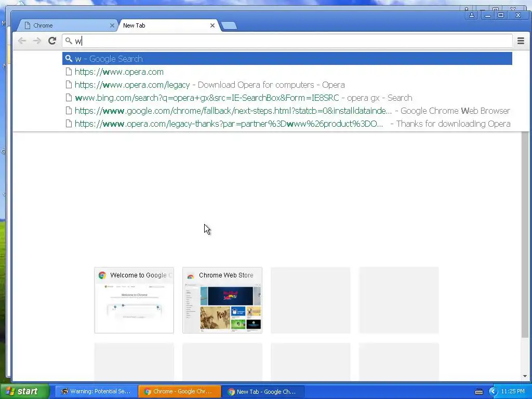Open the Windows Start menu
The image size is (532, 399).
pos(24,391)
